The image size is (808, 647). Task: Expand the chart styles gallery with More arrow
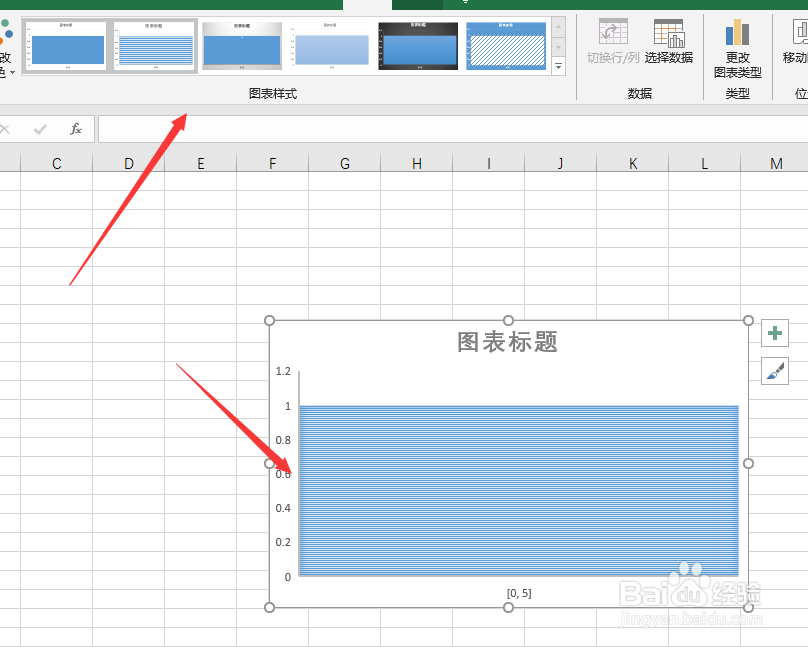[x=559, y=66]
